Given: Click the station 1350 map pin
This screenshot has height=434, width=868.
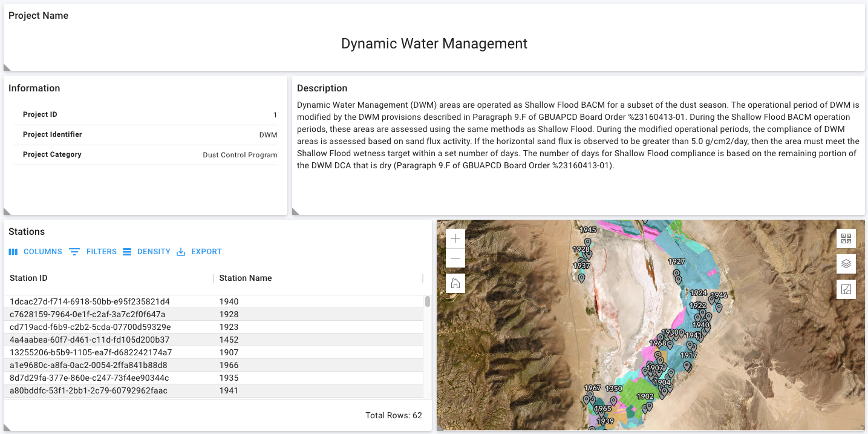Looking at the screenshot, I should coord(614,400).
